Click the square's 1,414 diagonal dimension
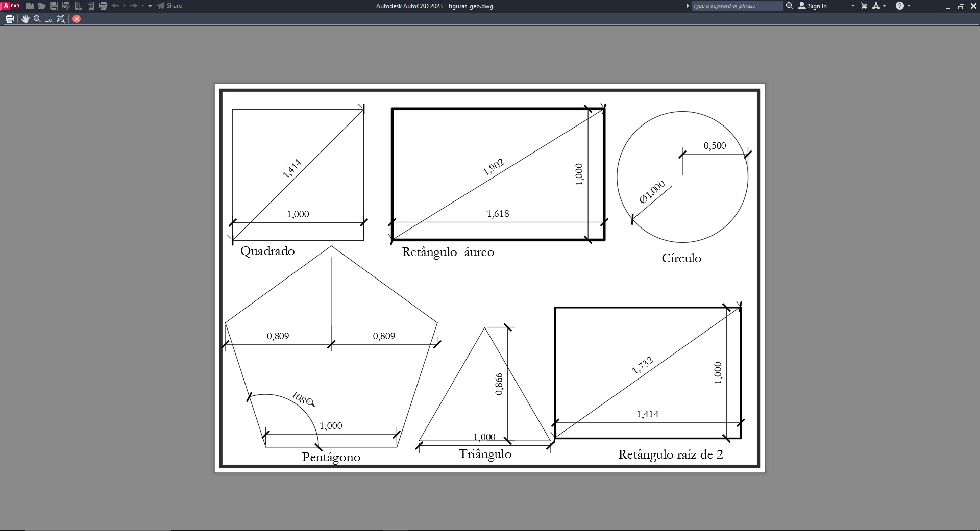 [x=292, y=169]
